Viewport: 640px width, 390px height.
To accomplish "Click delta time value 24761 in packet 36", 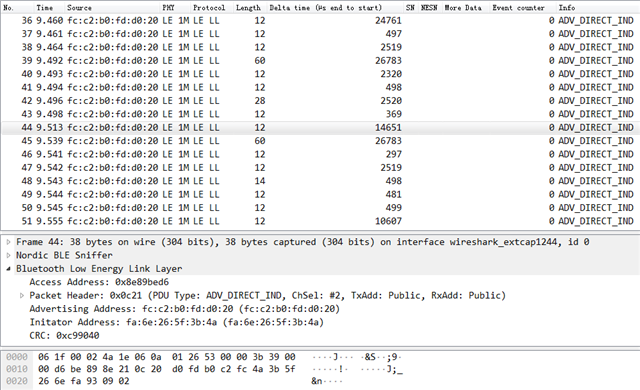I will pyautogui.click(x=388, y=20).
